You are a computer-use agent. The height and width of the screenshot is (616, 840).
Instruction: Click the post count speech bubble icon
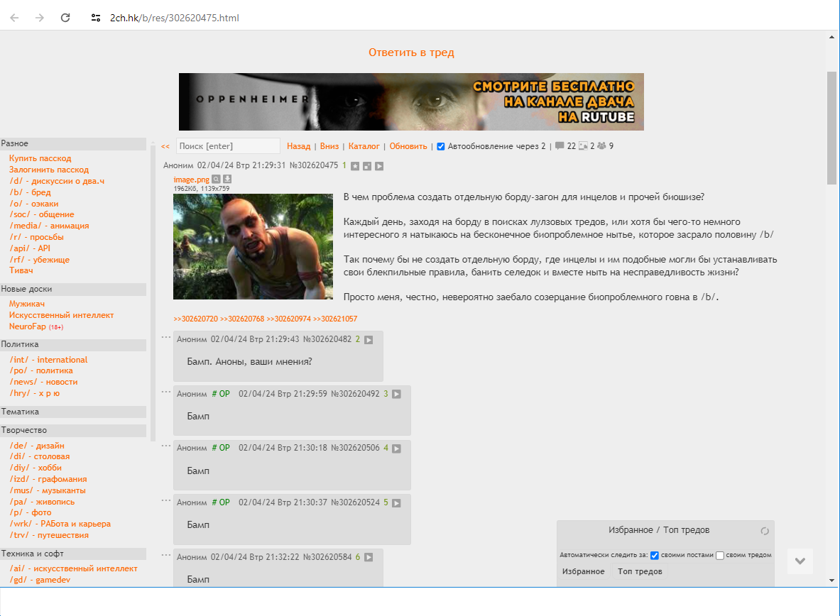point(560,145)
